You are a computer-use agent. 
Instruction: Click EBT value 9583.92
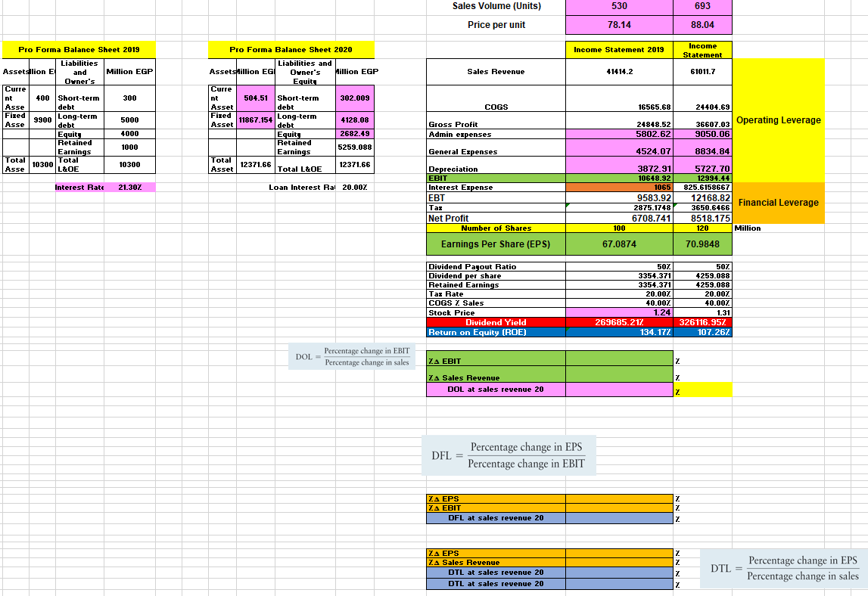620,197
